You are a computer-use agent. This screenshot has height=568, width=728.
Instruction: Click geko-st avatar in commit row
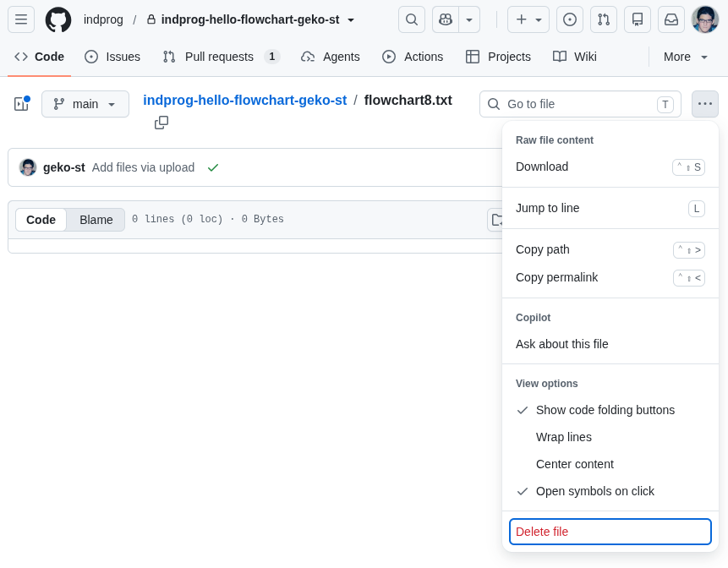pos(28,167)
